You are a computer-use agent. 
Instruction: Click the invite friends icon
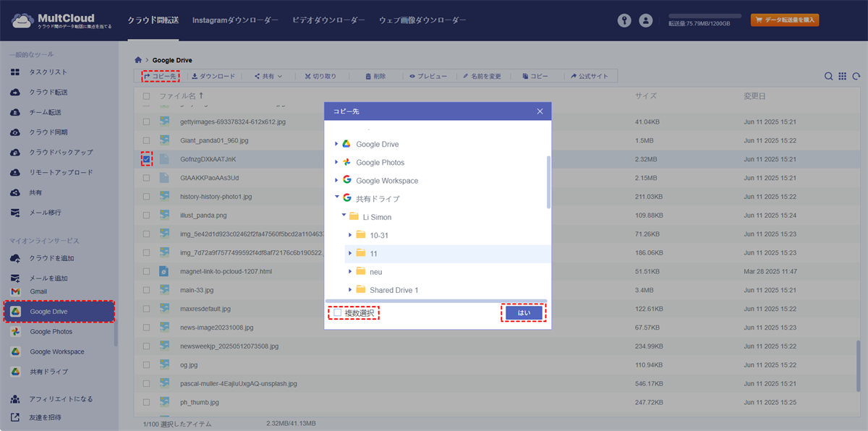point(15,417)
